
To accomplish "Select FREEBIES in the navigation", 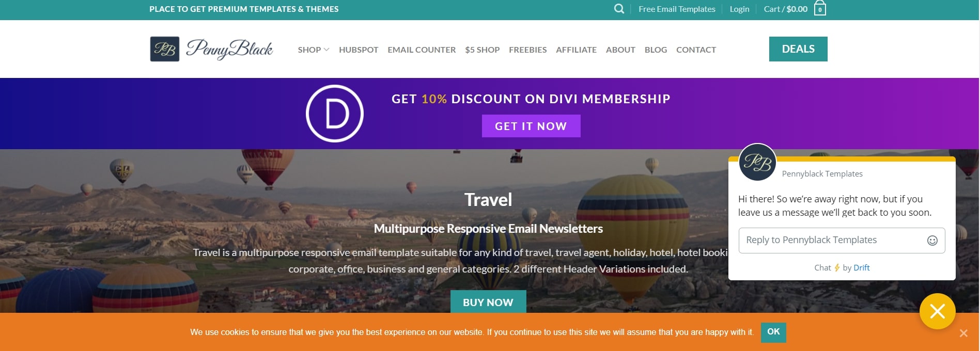I will point(527,50).
